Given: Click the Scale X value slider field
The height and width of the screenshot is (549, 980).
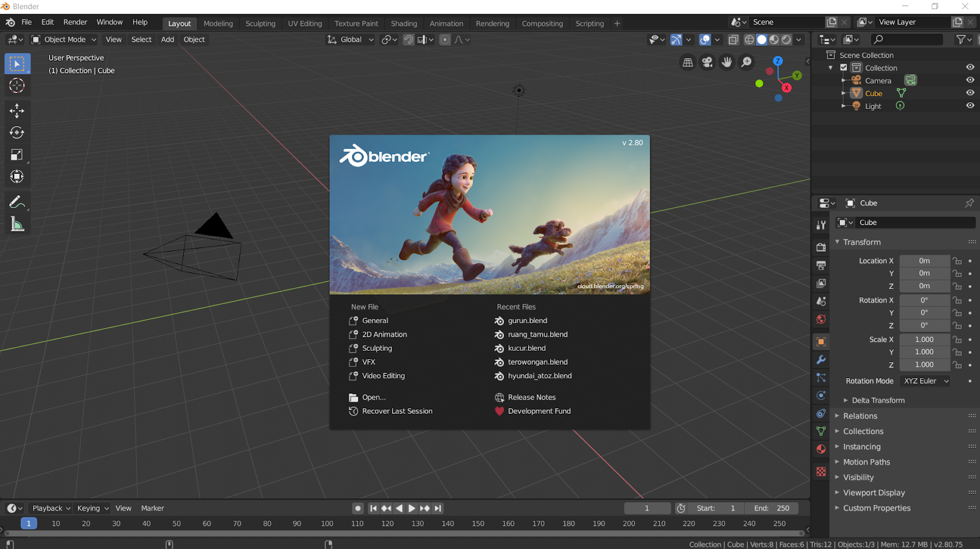Looking at the screenshot, I should [x=925, y=340].
